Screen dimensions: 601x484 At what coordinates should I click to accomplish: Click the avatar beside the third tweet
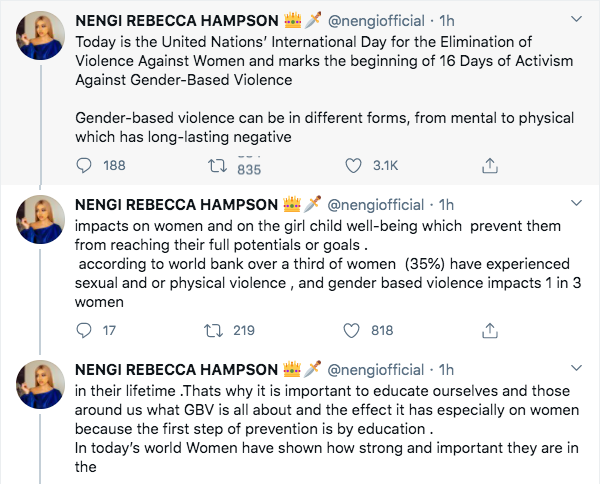(38, 386)
